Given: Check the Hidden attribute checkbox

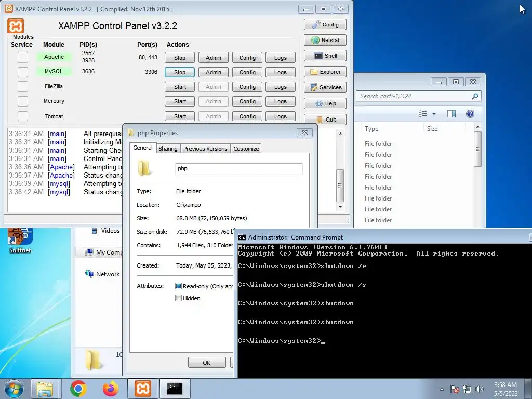Looking at the screenshot, I should pos(178,298).
